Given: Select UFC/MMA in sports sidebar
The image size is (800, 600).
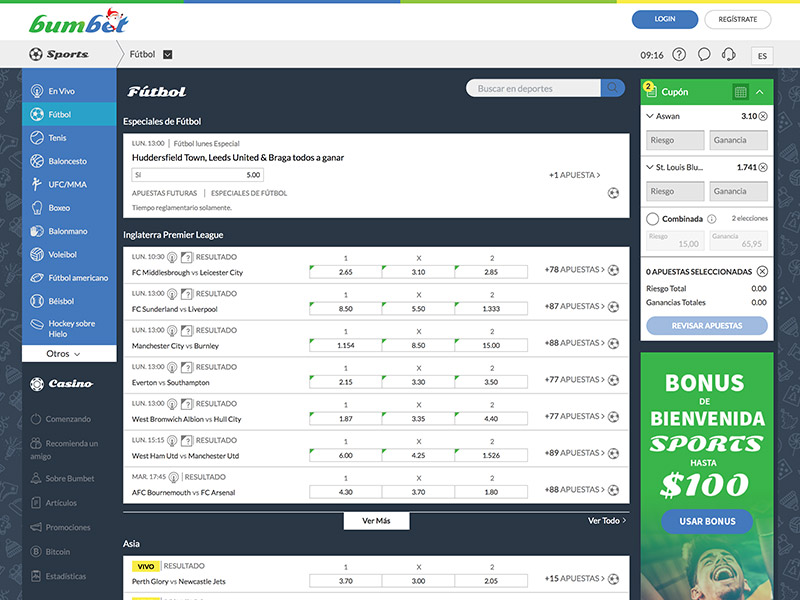Looking at the screenshot, I should pyautogui.click(x=69, y=184).
